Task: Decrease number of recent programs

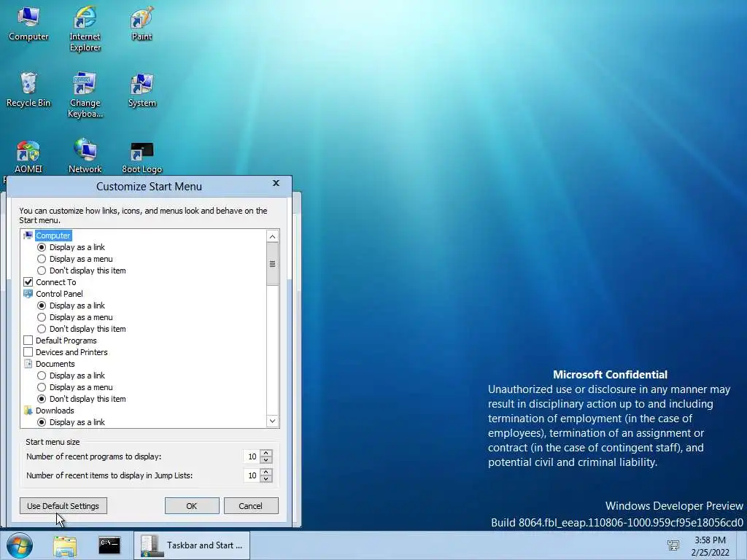Action: (x=266, y=460)
